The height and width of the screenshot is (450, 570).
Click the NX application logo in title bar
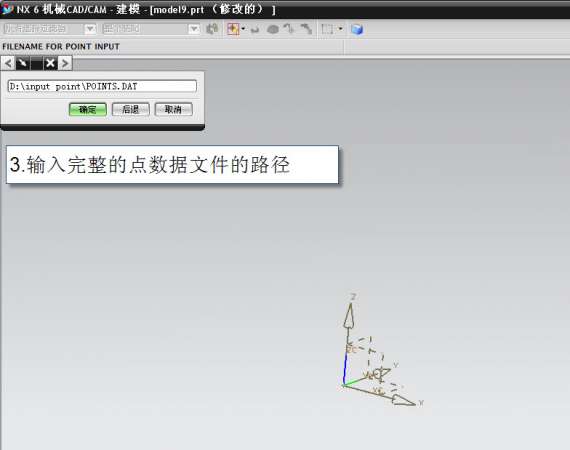point(7,8)
